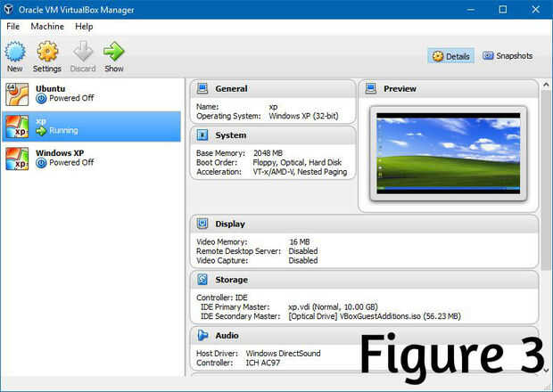
Task: Click the '16 MB' video memory value
Action: point(300,241)
